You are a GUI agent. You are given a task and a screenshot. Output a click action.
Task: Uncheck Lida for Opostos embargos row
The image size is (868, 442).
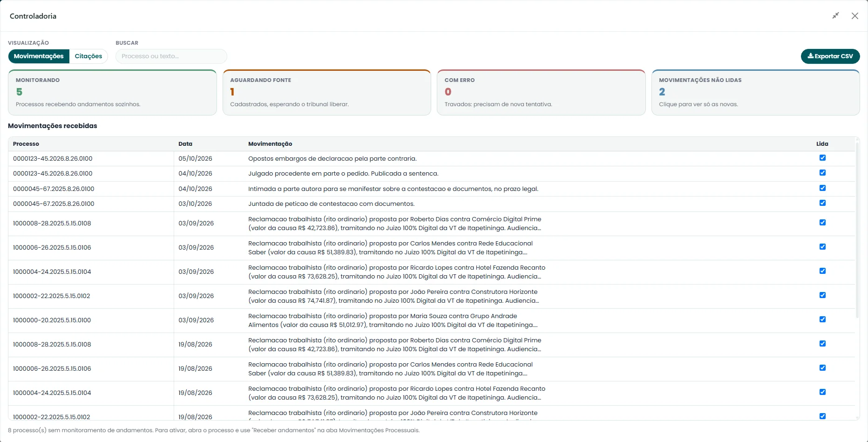click(822, 158)
